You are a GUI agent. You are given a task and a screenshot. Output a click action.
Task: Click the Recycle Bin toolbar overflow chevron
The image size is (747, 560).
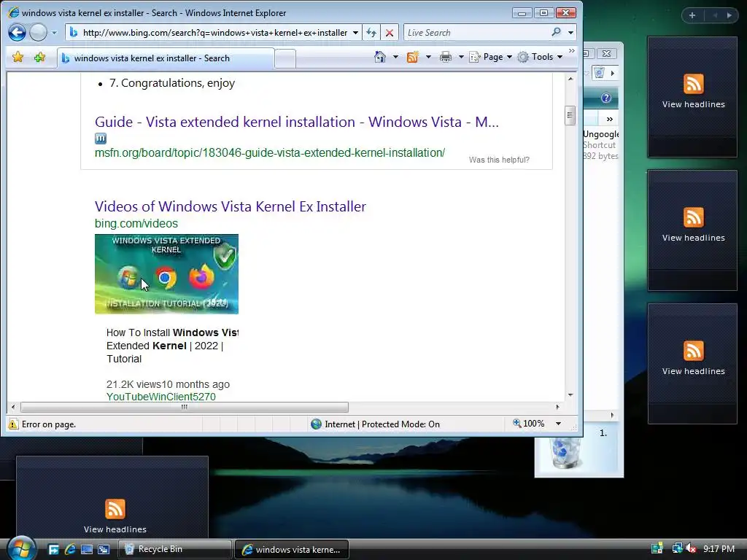coord(609,119)
